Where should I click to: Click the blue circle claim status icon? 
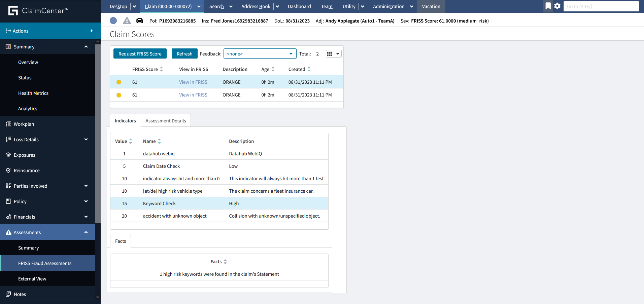pos(113,21)
